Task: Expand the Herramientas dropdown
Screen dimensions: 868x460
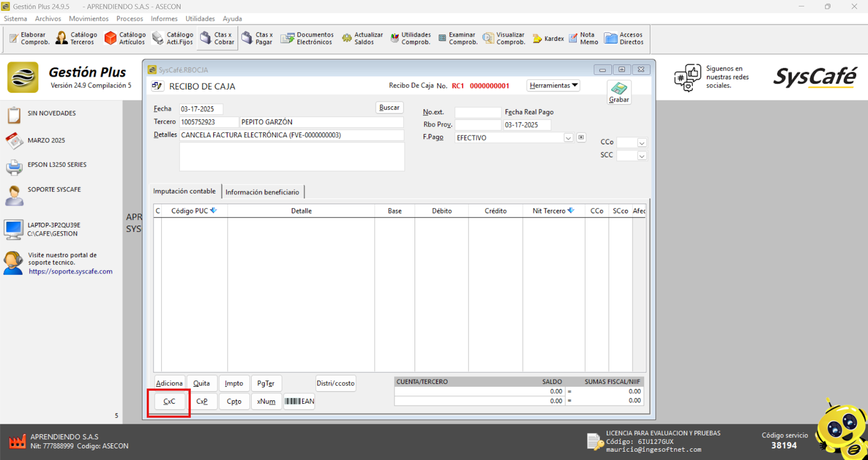Action: pyautogui.click(x=553, y=86)
